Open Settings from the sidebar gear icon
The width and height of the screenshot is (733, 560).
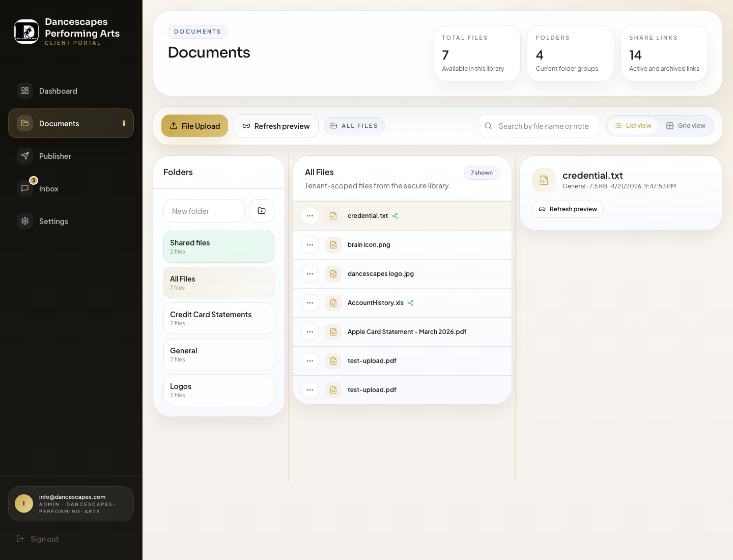(x=25, y=221)
